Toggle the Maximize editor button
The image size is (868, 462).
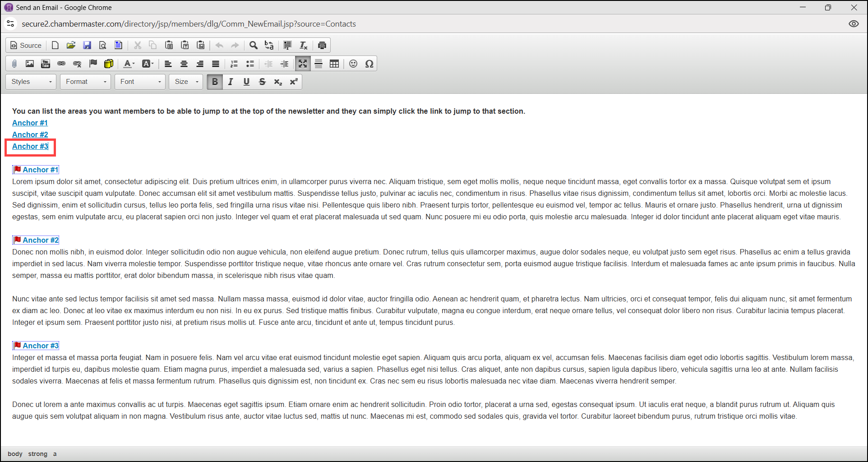click(x=303, y=64)
